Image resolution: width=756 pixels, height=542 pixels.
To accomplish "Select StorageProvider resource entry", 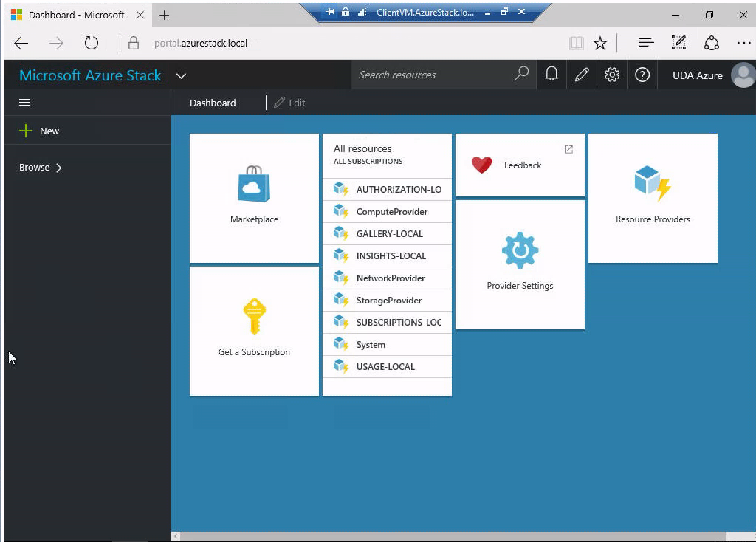I will point(388,301).
